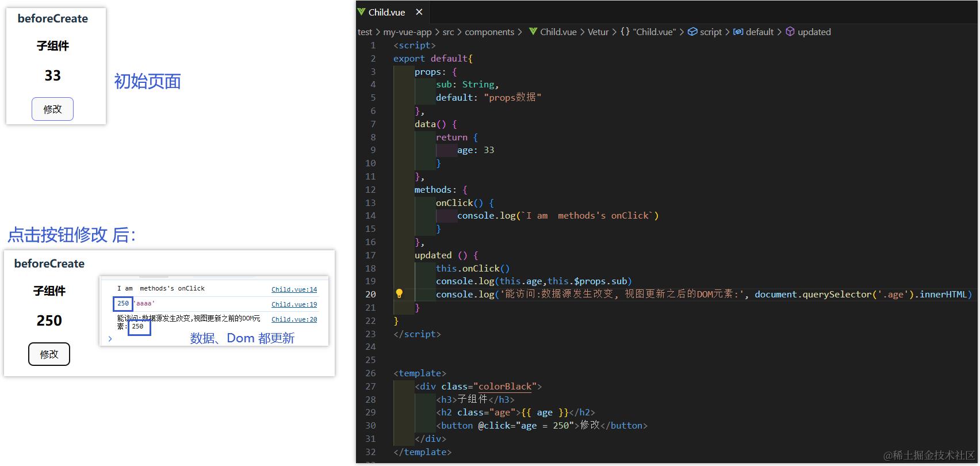Click the default symbol icon in the breadcrumb
Screen dimensions: 980x466
[738, 32]
